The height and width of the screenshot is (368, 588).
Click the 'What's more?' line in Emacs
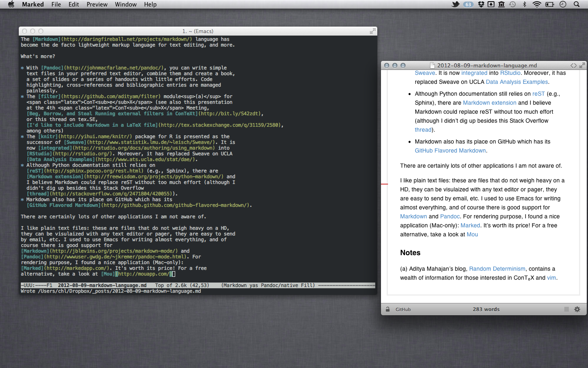38,56
